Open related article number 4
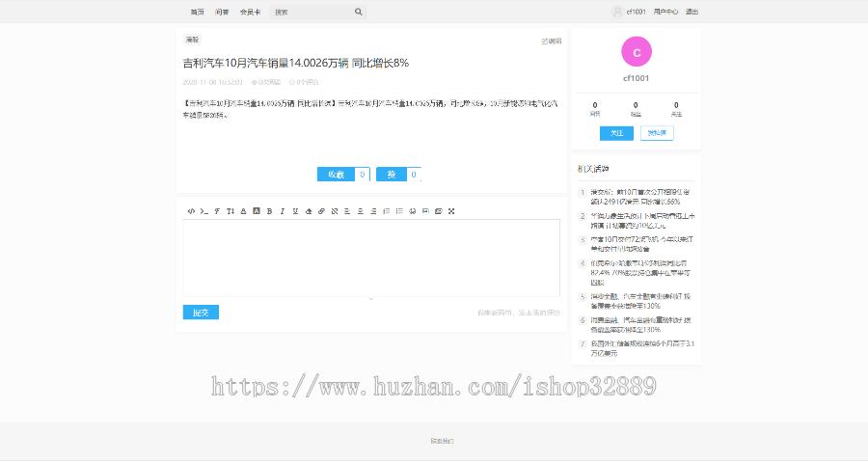Screen dimensions: 868x463 point(640,272)
